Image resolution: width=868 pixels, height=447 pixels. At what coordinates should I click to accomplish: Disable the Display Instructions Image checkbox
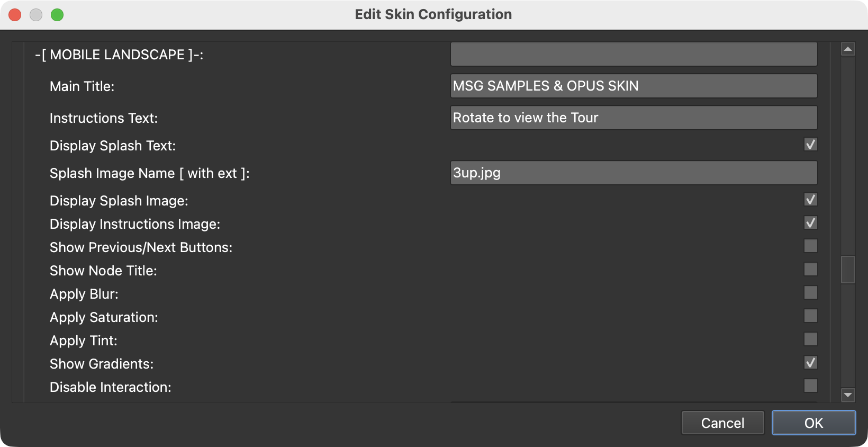810,222
